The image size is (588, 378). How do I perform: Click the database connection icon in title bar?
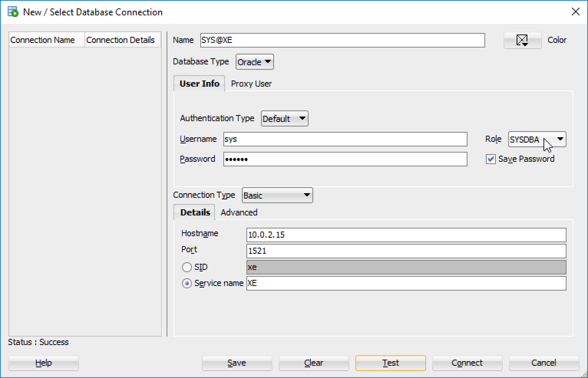12,12
